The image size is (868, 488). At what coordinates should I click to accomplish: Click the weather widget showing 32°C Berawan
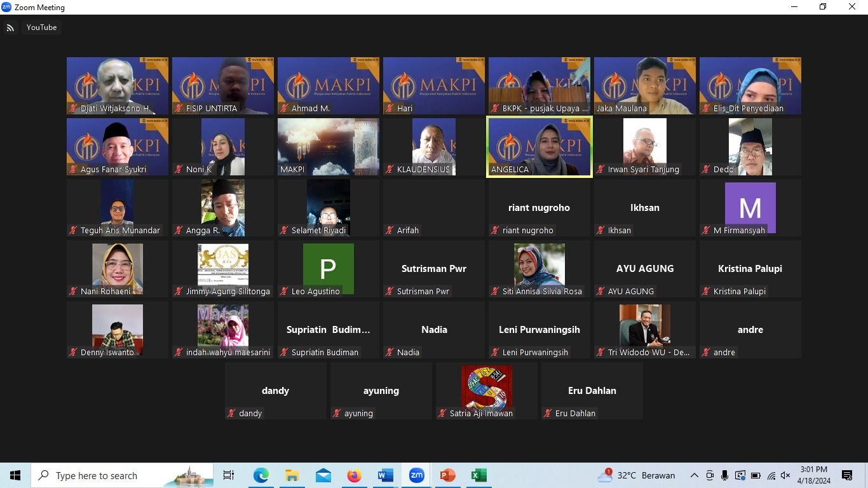(x=636, y=475)
